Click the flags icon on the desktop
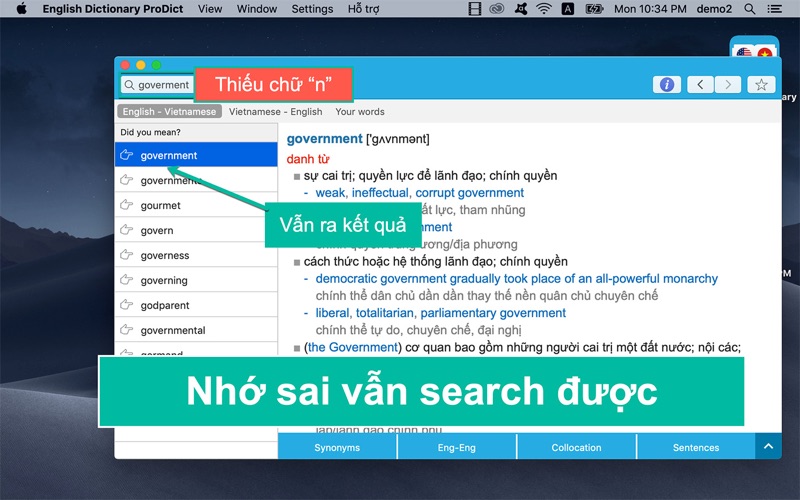This screenshot has height=500, width=800. pos(754,46)
